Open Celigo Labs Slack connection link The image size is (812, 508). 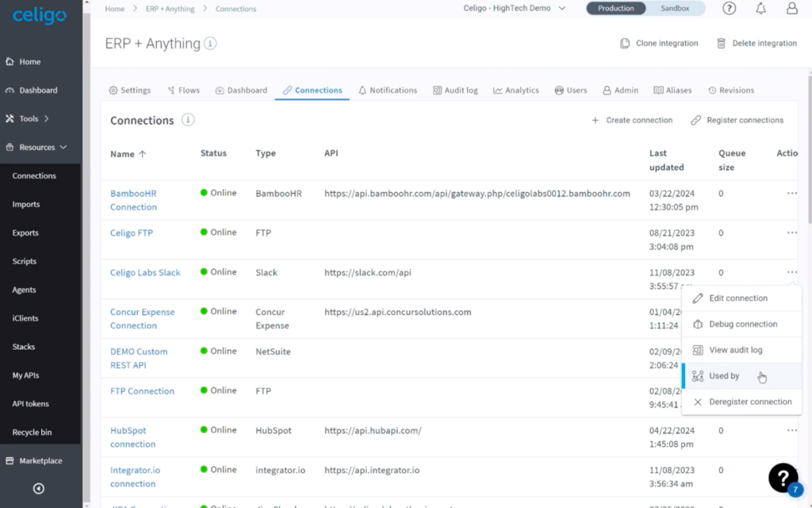(145, 273)
